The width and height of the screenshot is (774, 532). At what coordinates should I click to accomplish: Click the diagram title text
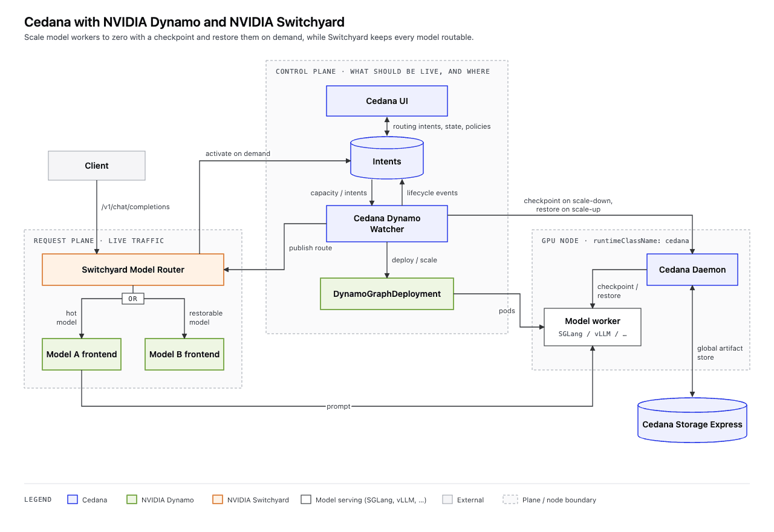tap(184, 22)
